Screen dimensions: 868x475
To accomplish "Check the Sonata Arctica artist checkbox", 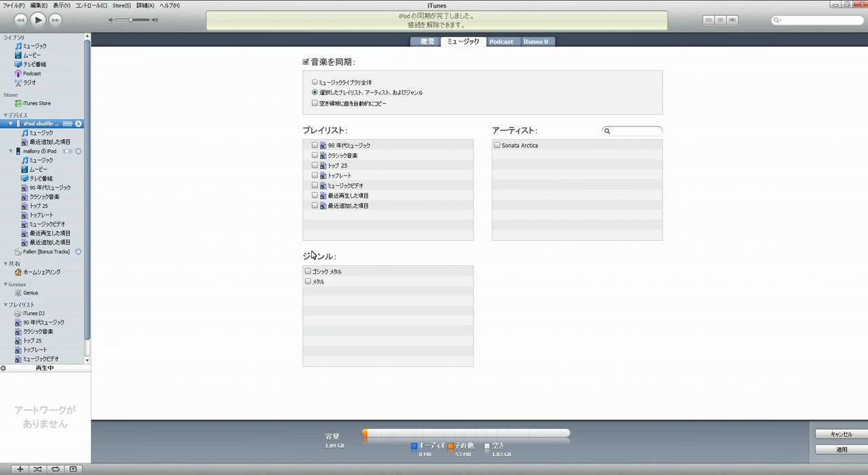I will [x=497, y=145].
